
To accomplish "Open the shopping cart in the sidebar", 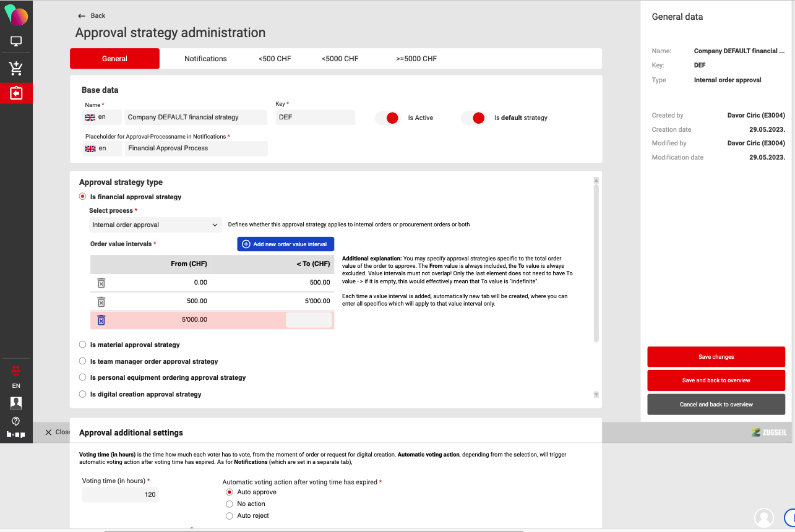I will click(x=16, y=68).
